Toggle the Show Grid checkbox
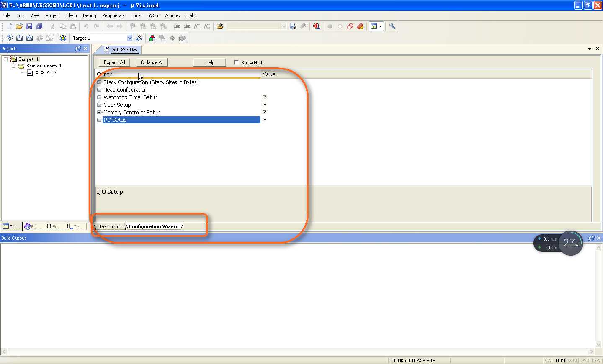This screenshot has height=364, width=603. click(x=236, y=62)
